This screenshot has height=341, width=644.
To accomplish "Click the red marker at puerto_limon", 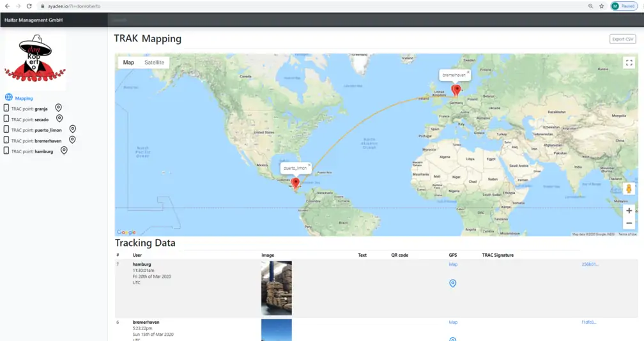I will [x=295, y=183].
